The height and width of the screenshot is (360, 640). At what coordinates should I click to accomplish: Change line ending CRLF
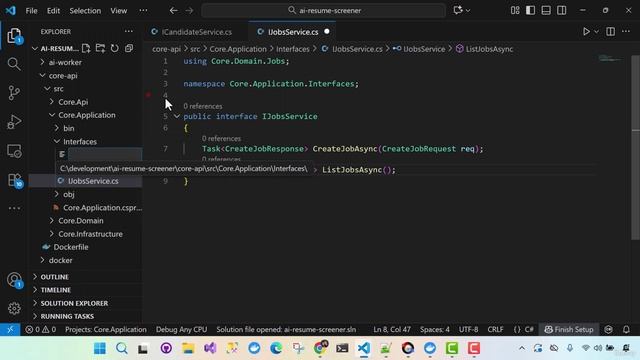tap(495, 329)
